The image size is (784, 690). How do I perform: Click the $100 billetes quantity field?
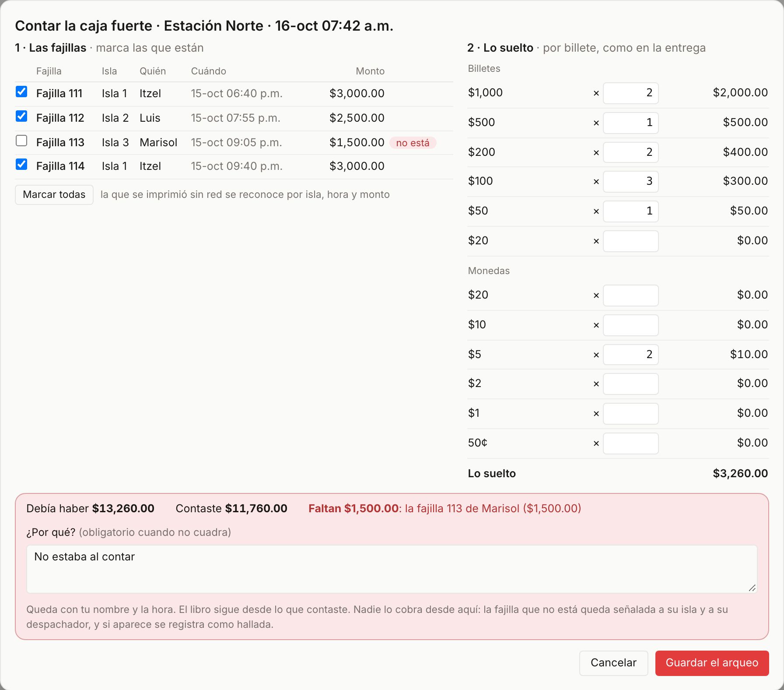630,181
